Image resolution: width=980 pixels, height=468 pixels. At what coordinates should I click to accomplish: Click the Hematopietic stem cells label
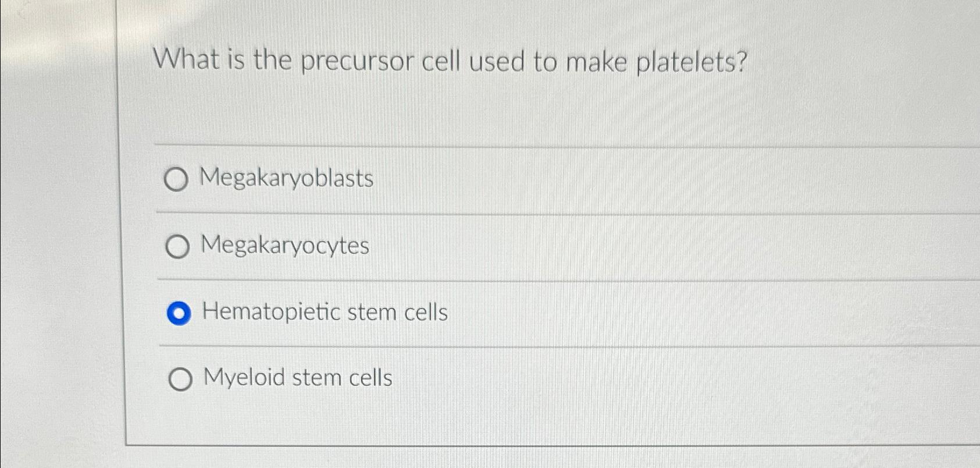coord(326,313)
